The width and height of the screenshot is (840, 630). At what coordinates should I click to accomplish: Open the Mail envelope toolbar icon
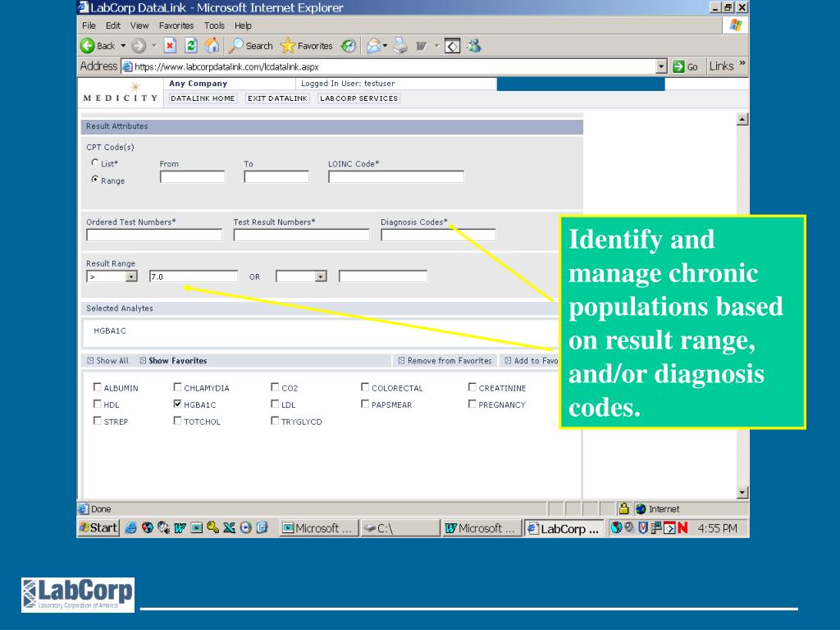[373, 46]
